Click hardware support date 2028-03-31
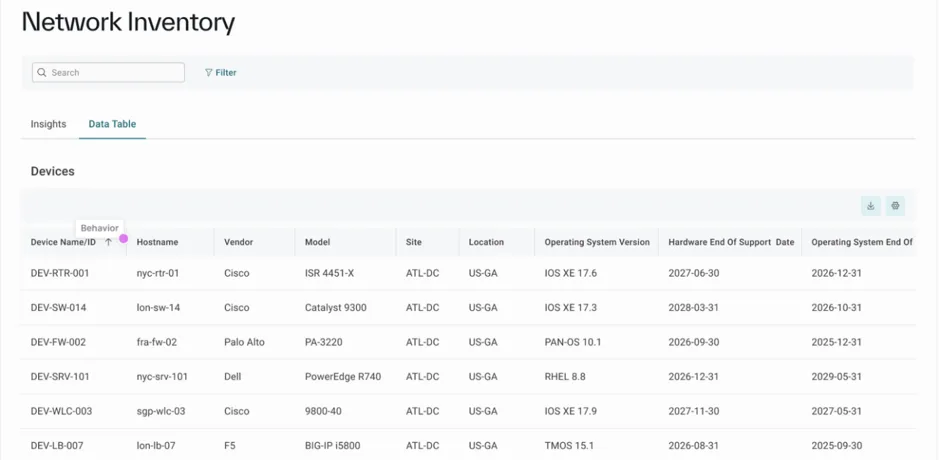Viewport: 940px width, 460px height. tap(694, 308)
